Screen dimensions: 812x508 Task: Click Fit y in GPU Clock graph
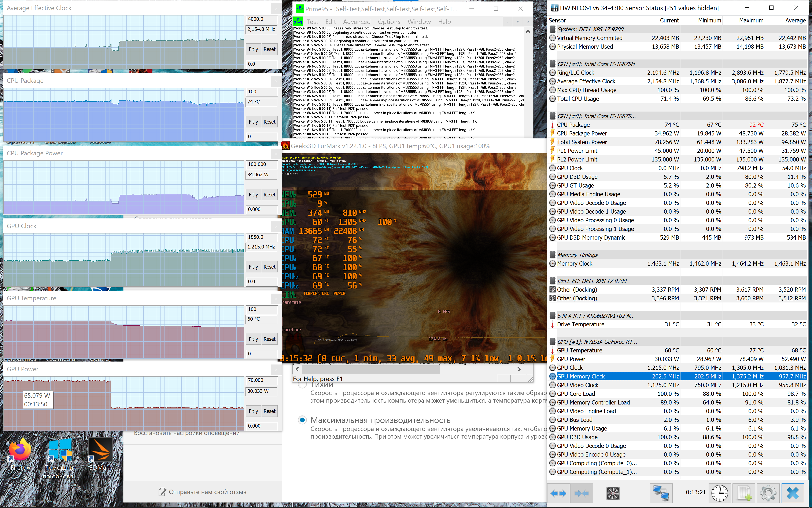pos(253,267)
